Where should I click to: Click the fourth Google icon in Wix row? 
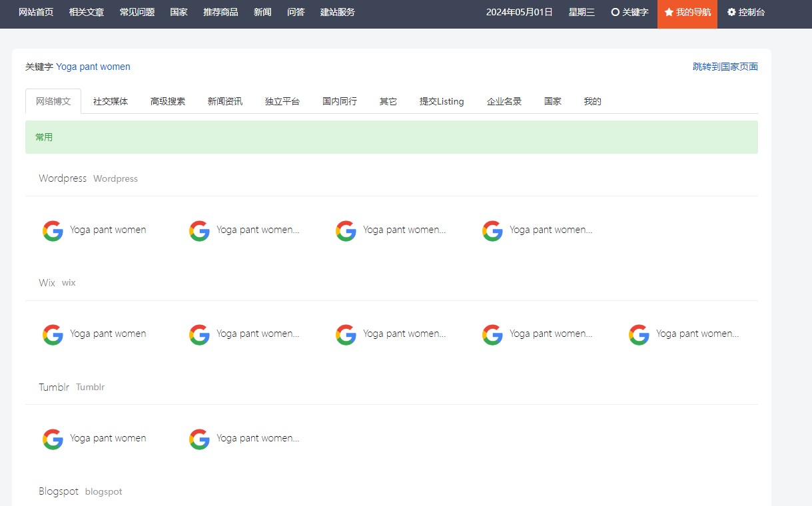[492, 335]
